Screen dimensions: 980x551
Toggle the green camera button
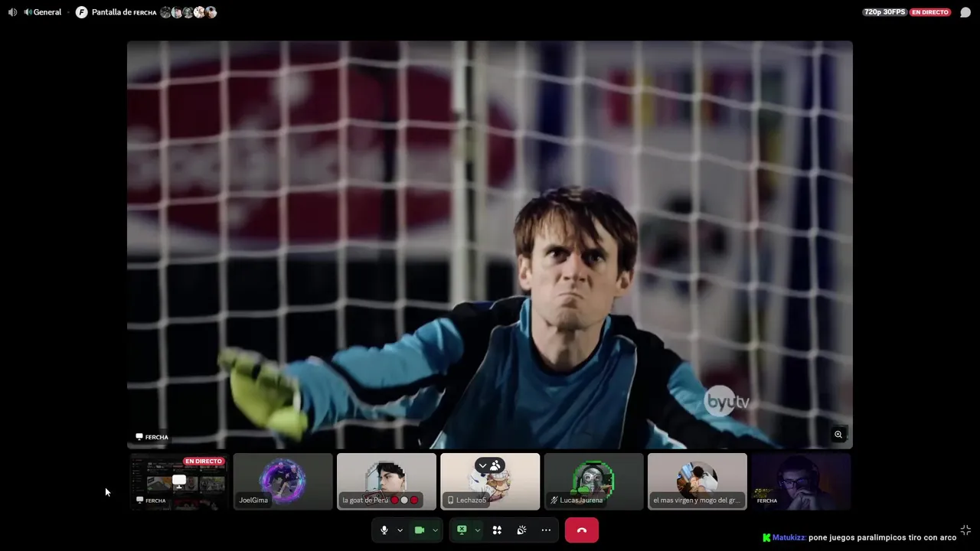pyautogui.click(x=420, y=530)
